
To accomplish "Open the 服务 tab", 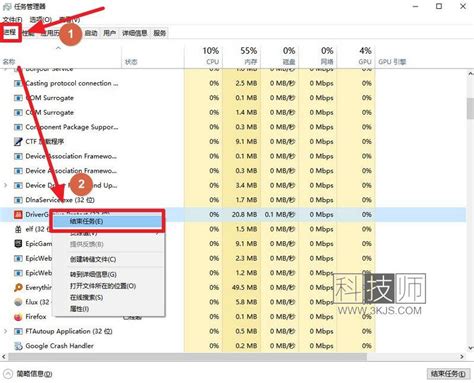I will point(160,33).
